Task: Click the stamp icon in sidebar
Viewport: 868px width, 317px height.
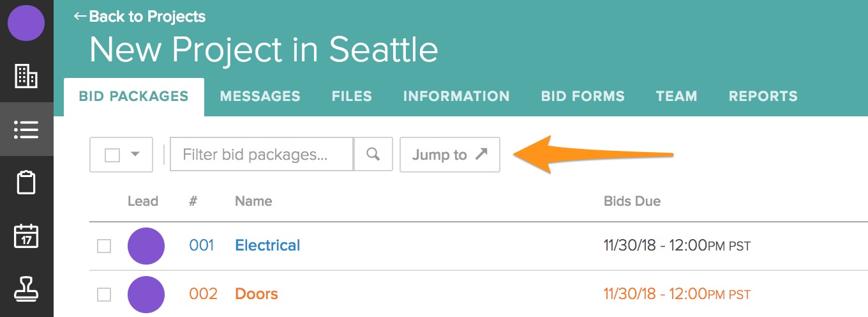Action: tap(26, 288)
